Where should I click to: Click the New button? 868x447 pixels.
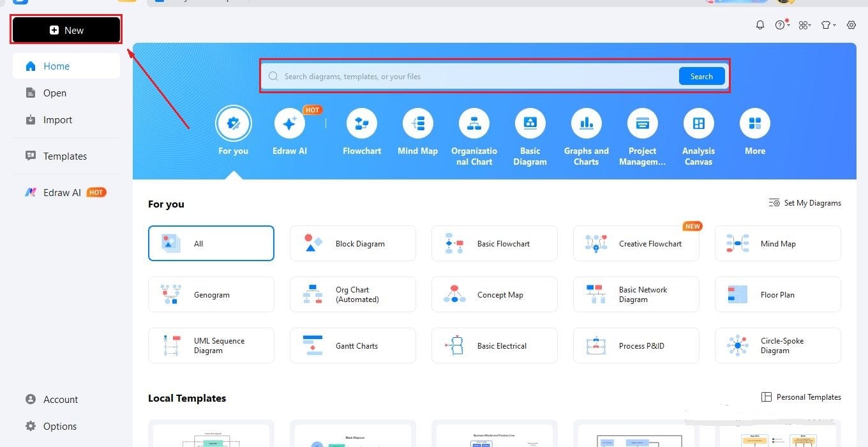(x=66, y=29)
